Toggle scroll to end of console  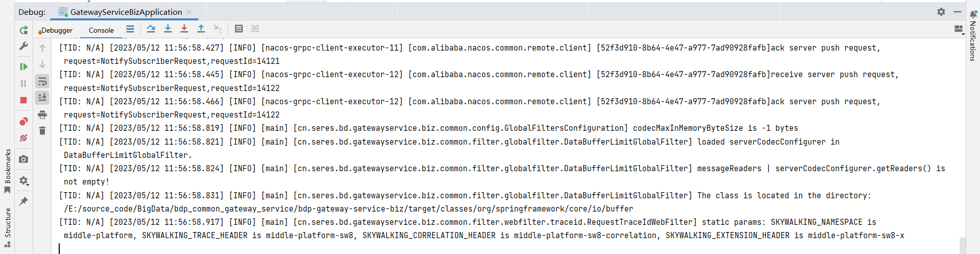click(x=42, y=97)
